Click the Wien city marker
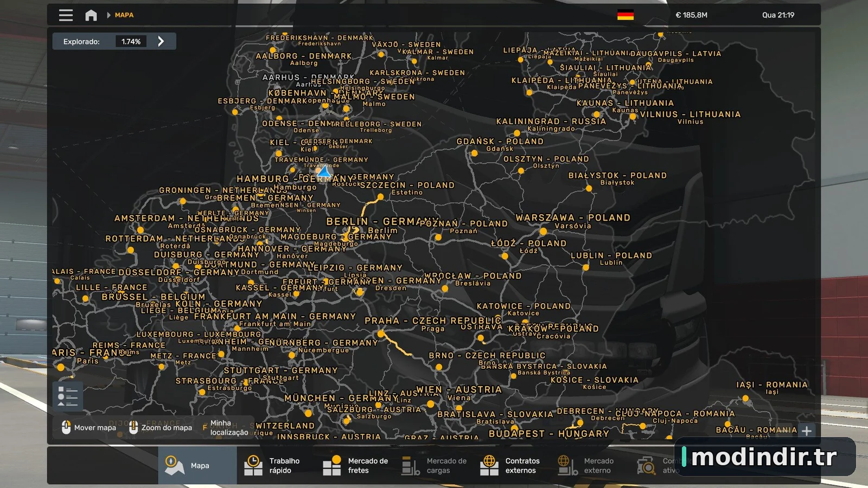The width and height of the screenshot is (868, 488). pyautogui.click(x=430, y=404)
